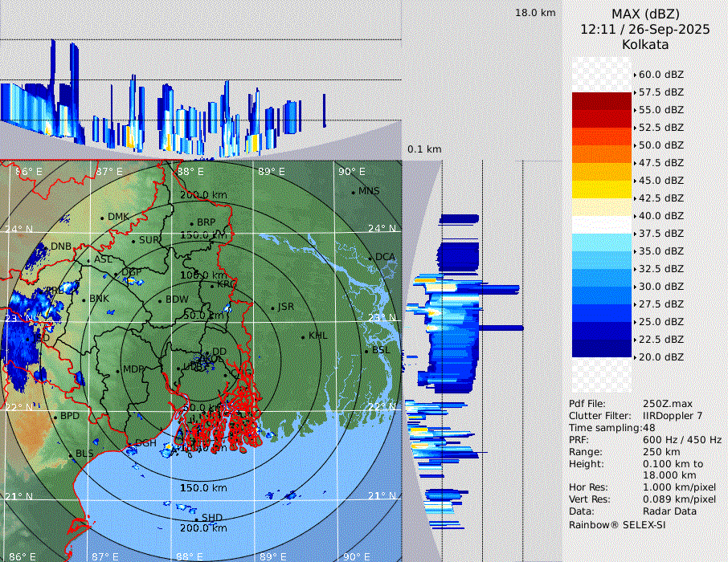Select the SHD station marker near 200 km
The height and width of the screenshot is (562, 728).
196,518
